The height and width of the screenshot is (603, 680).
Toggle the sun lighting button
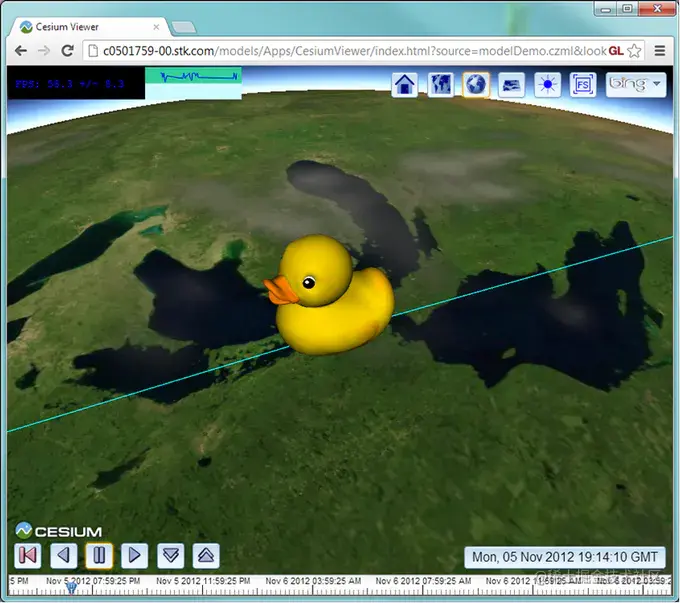[x=547, y=84]
